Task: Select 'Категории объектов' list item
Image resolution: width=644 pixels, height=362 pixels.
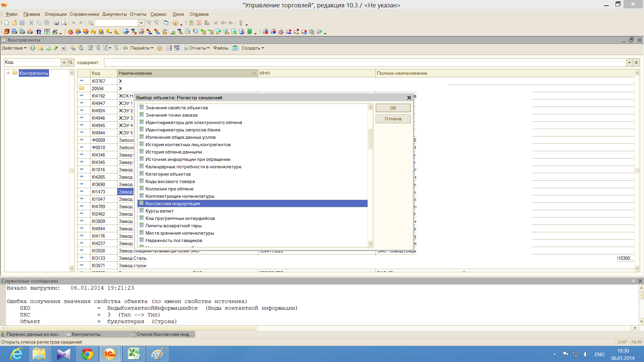Action: pyautogui.click(x=253, y=174)
